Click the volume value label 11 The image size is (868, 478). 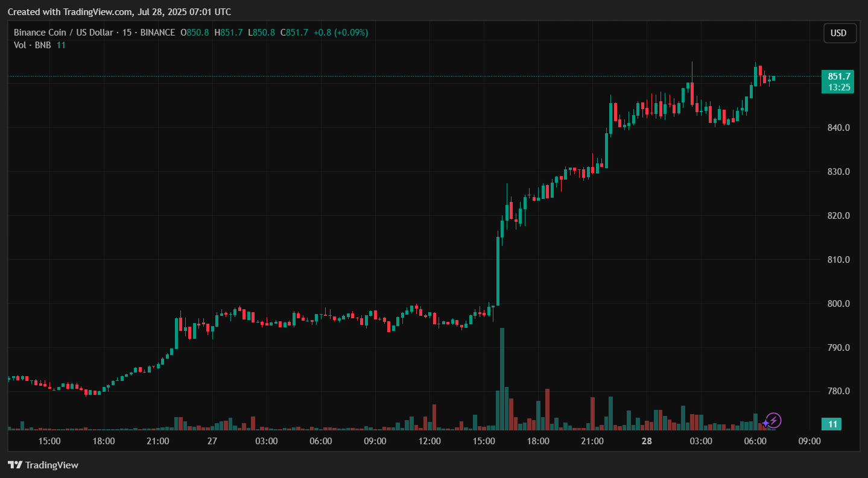coord(833,424)
